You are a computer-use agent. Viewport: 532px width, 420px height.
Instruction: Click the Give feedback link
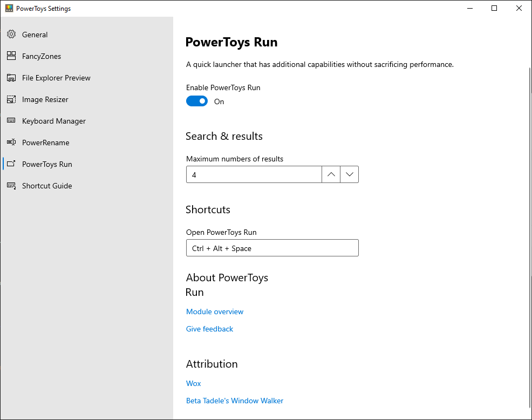pos(210,329)
